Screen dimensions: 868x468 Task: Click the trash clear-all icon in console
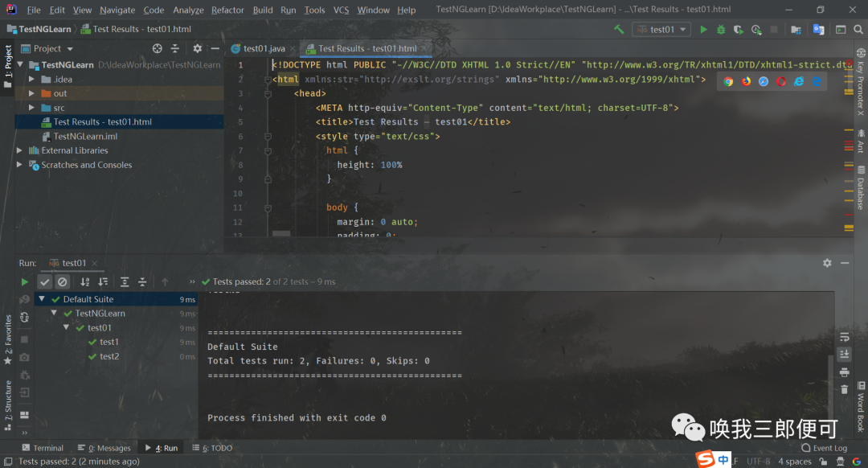[x=844, y=389]
